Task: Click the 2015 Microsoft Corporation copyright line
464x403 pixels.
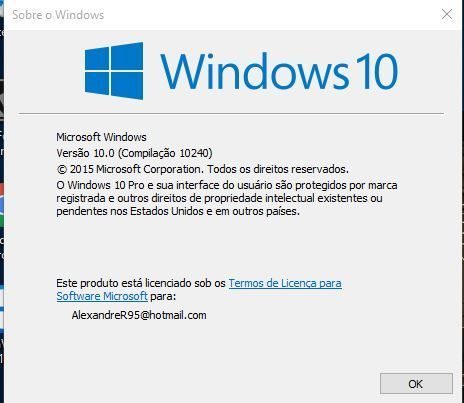Action: click(202, 169)
